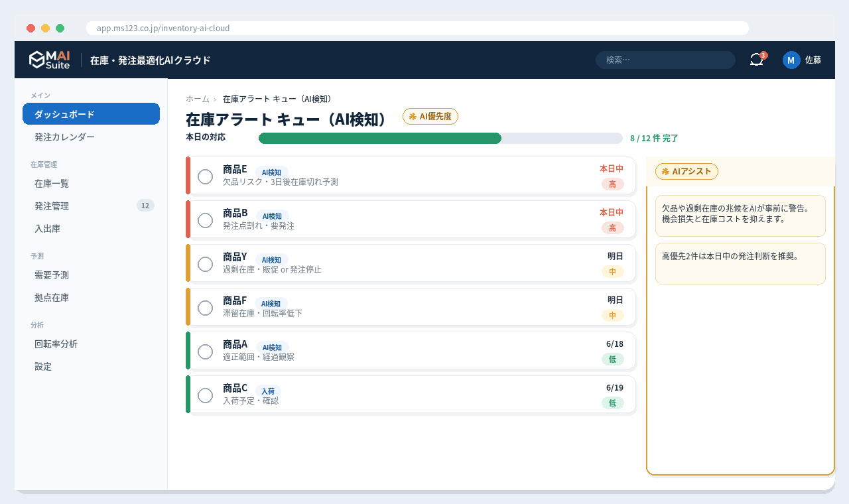Click the AI検知 tag on 商品E
This screenshot has height=504, width=849.
pyautogui.click(x=272, y=172)
